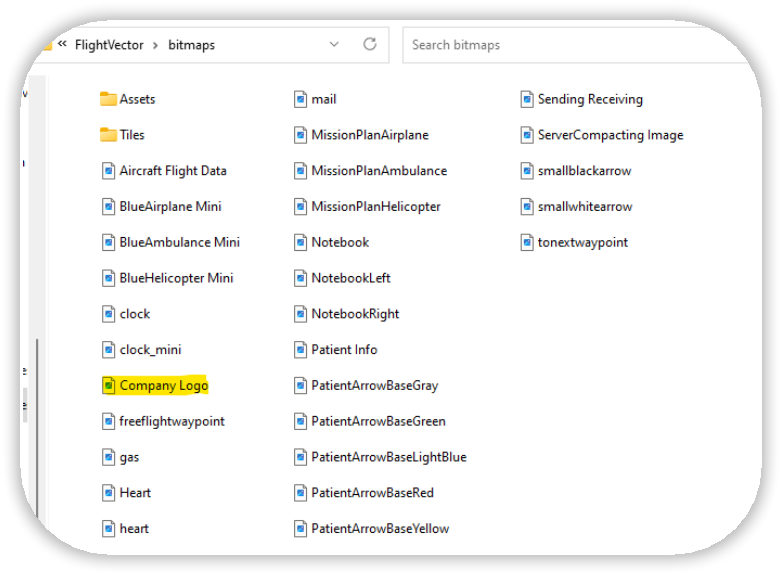782x575 pixels.
Task: Click the Sending Receiving file icon
Action: 527,99
